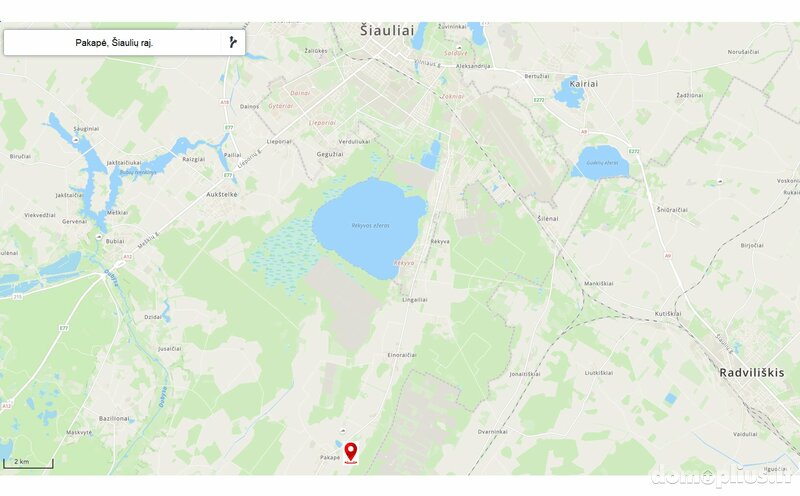Click the Rėkyvos ežeras lake label

coord(370,225)
